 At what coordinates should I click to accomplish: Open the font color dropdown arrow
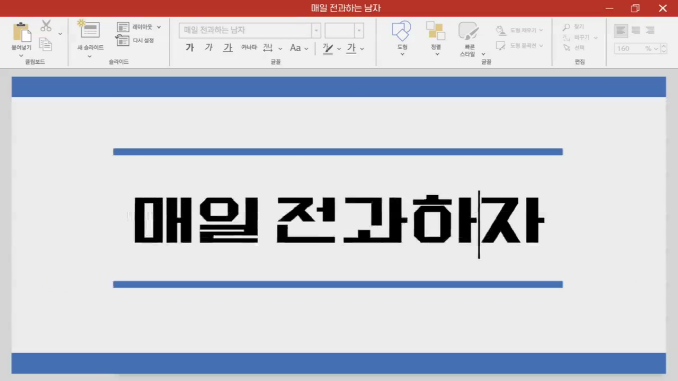[x=362, y=49]
